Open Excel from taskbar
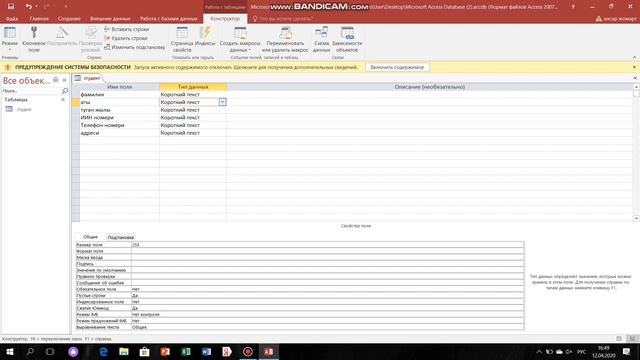 pos(186,351)
